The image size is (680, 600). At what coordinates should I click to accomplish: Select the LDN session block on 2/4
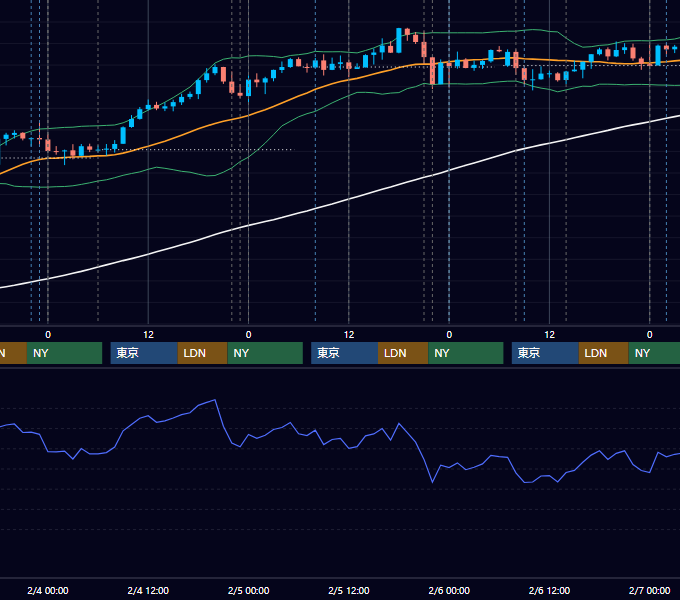point(203,353)
